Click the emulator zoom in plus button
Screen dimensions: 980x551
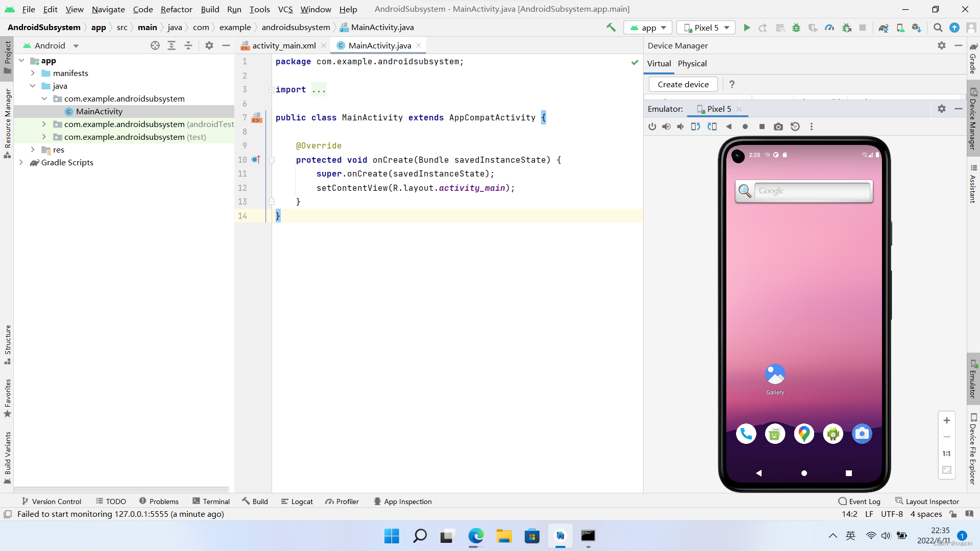[x=947, y=420]
